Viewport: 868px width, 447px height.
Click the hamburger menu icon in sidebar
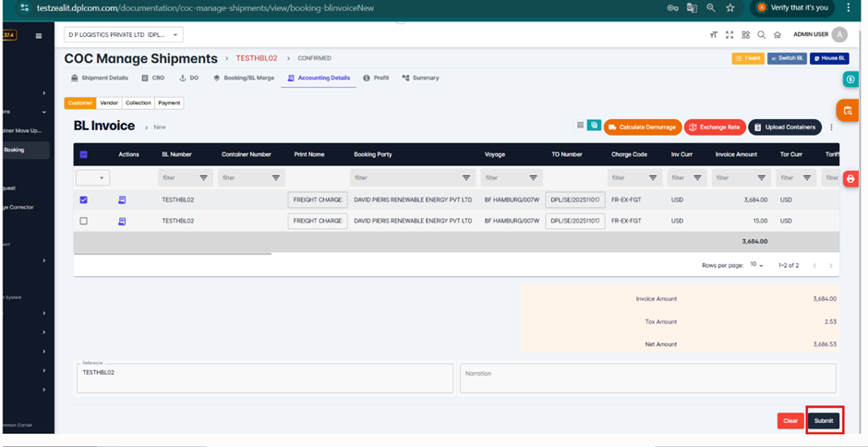point(38,36)
